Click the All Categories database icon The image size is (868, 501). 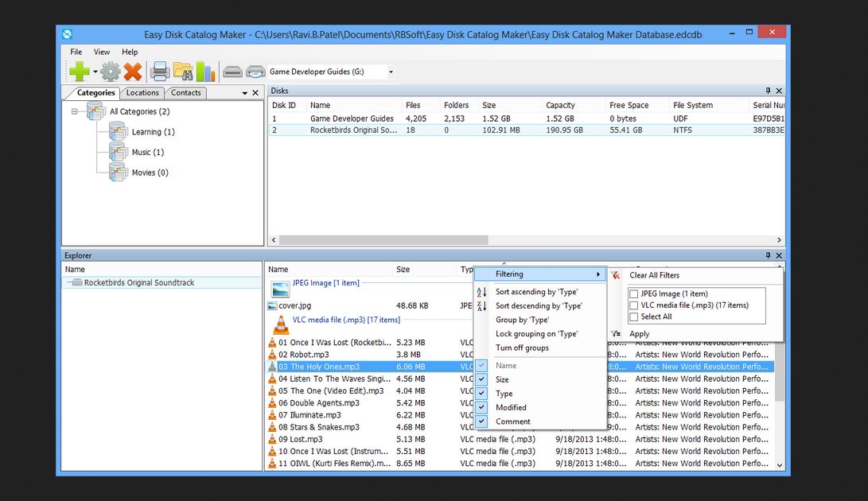(95, 111)
